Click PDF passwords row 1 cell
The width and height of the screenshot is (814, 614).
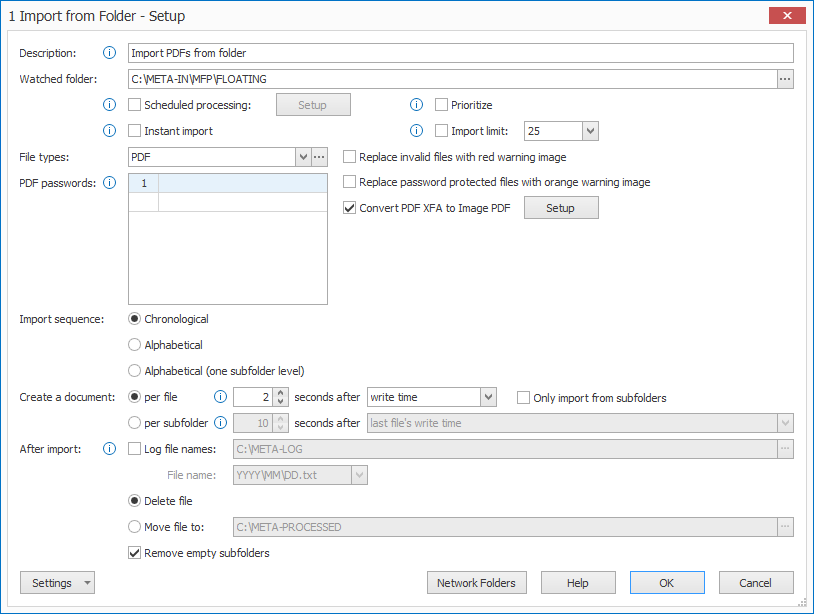(x=242, y=183)
